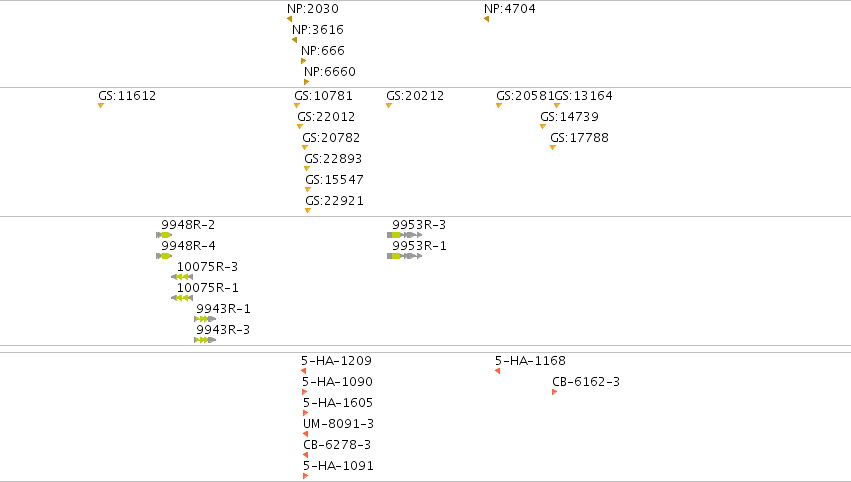Select the NP:4704 feature marker

(486, 19)
